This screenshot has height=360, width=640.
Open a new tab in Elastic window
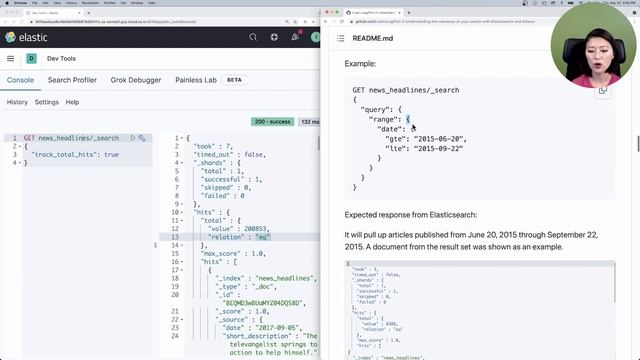point(89,13)
